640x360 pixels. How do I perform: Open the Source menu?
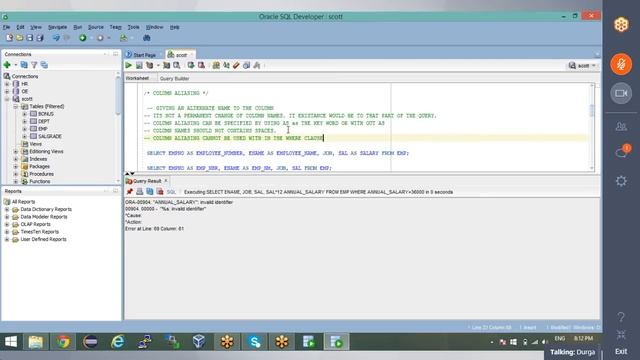point(96,27)
